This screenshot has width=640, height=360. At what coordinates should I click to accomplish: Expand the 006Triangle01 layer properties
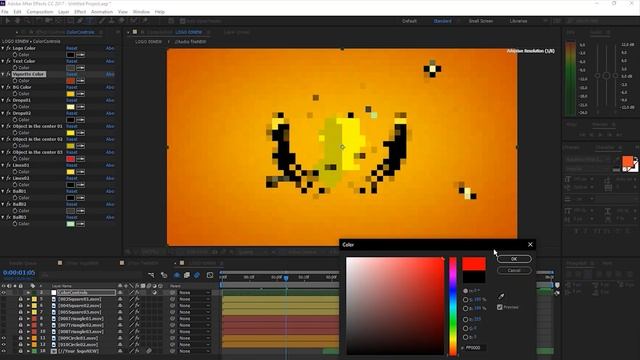[28, 319]
